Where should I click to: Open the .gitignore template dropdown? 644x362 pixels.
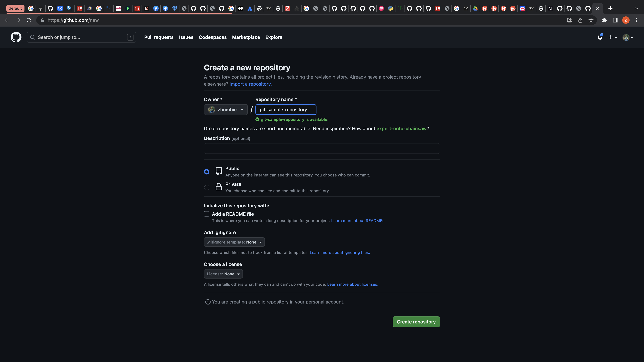point(234,242)
